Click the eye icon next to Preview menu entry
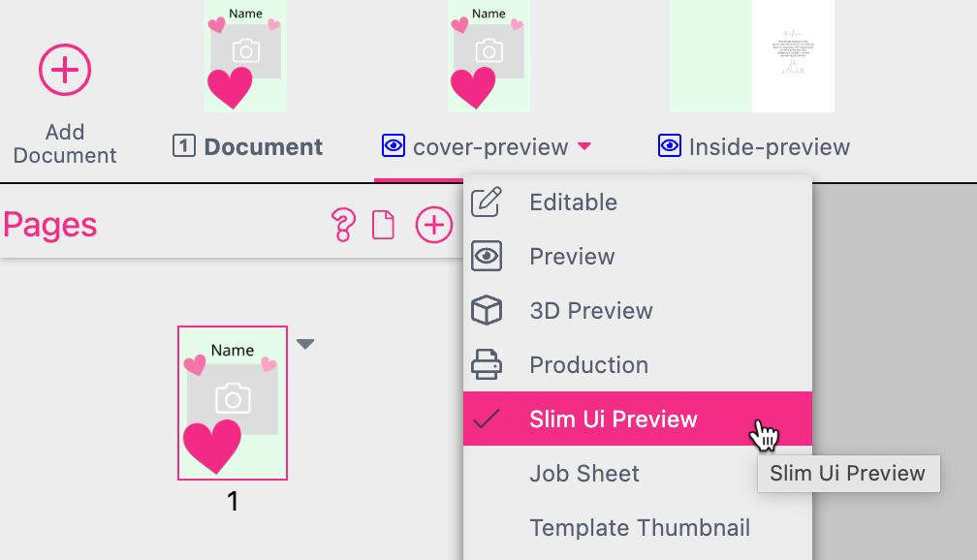 pos(486,256)
